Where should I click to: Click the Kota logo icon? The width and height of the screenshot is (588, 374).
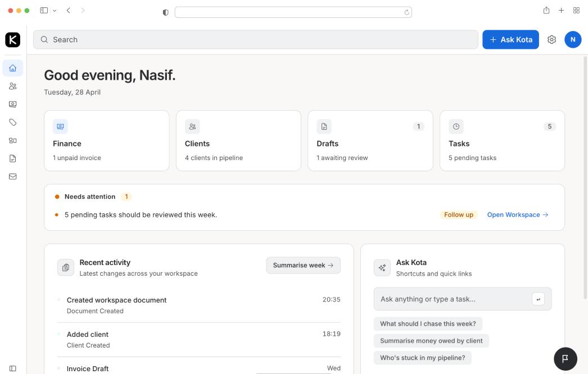click(x=13, y=40)
